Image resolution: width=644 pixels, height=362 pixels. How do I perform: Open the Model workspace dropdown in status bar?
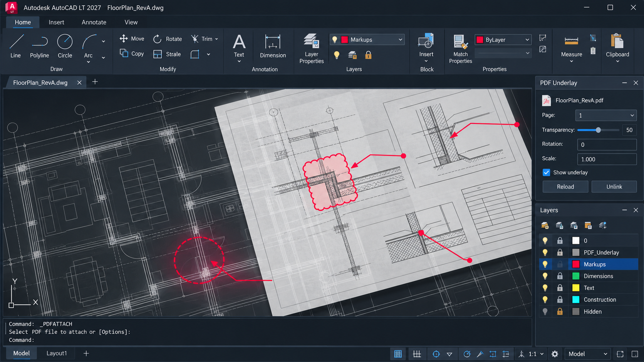588,354
